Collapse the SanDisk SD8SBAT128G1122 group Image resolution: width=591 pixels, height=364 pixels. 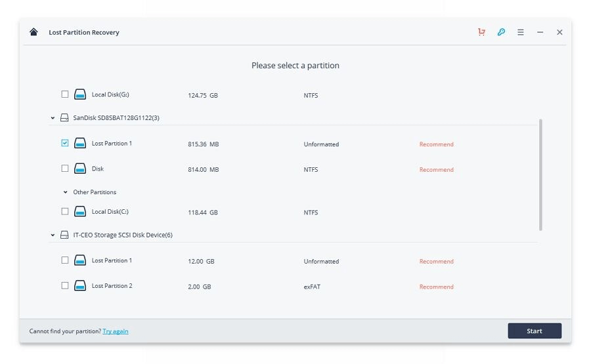(x=53, y=118)
